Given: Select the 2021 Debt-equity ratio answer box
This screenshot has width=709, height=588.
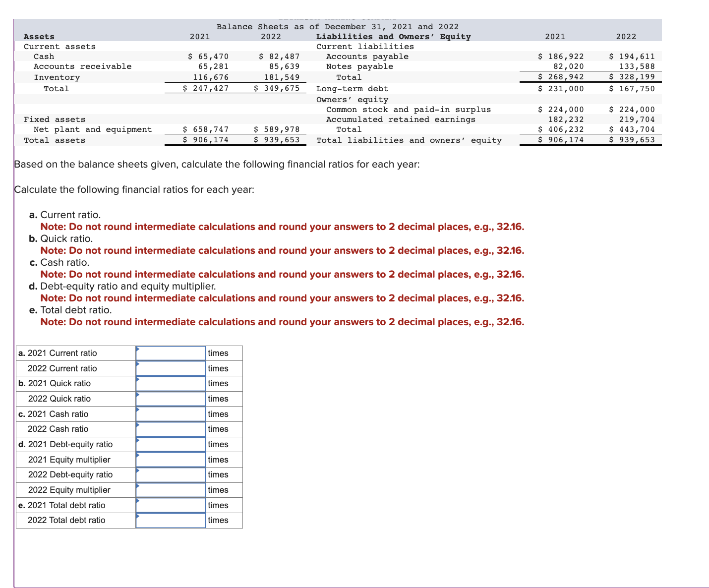Looking at the screenshot, I should point(171,444).
